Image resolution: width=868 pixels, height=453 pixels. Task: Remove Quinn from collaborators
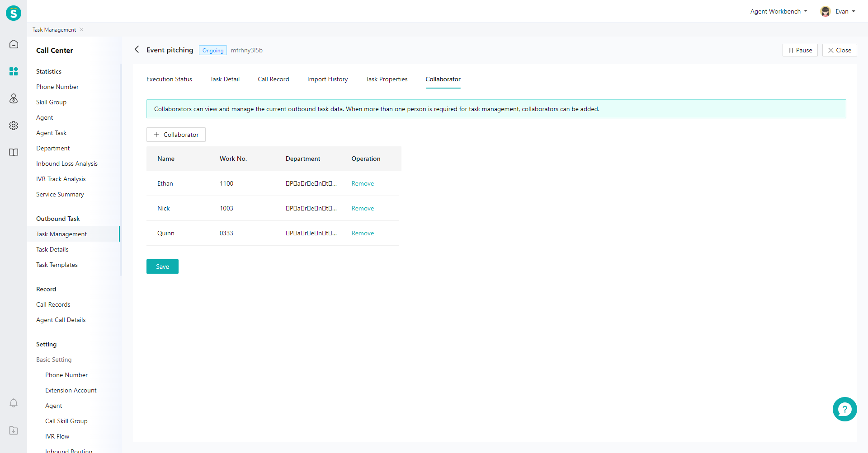pos(363,233)
